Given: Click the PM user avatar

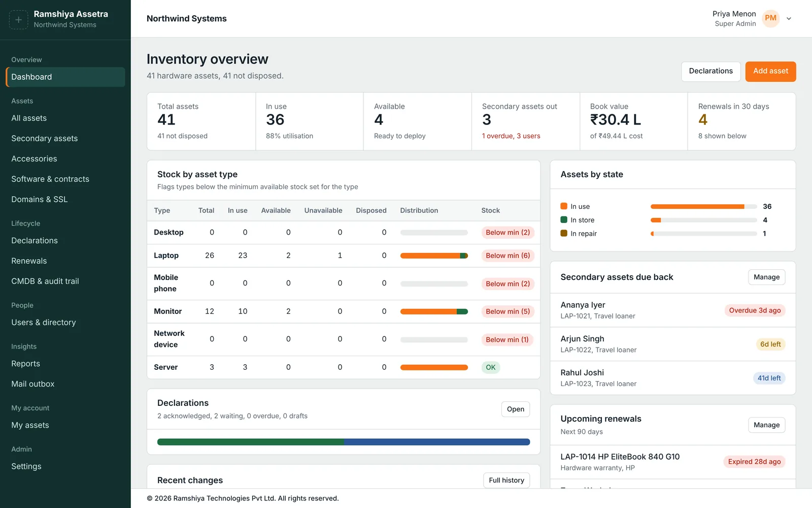Looking at the screenshot, I should [x=770, y=18].
